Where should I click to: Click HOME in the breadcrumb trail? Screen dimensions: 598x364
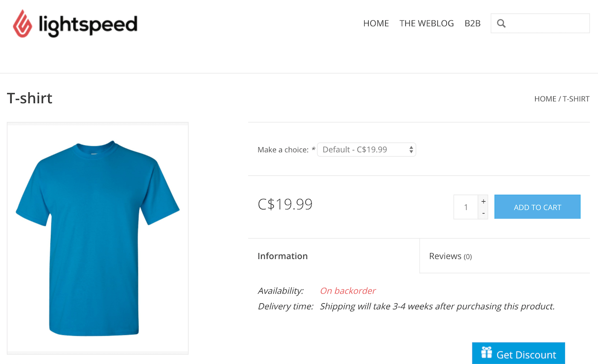[x=545, y=99]
